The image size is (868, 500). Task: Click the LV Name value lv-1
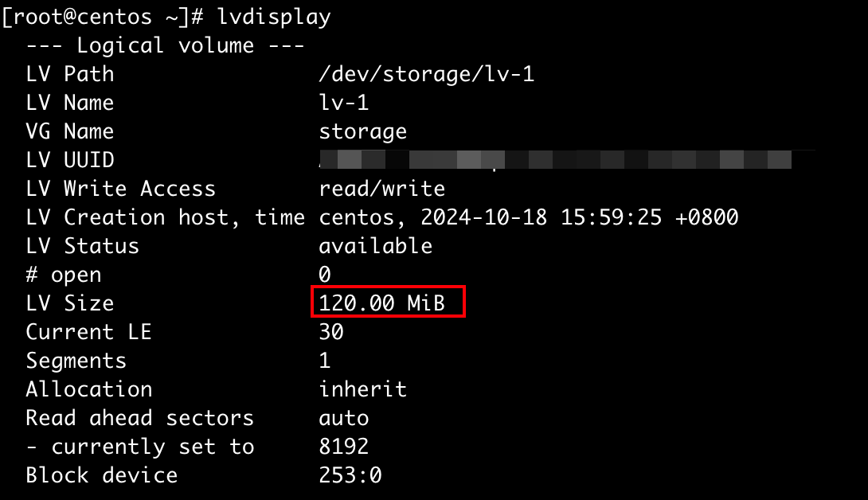click(x=343, y=103)
